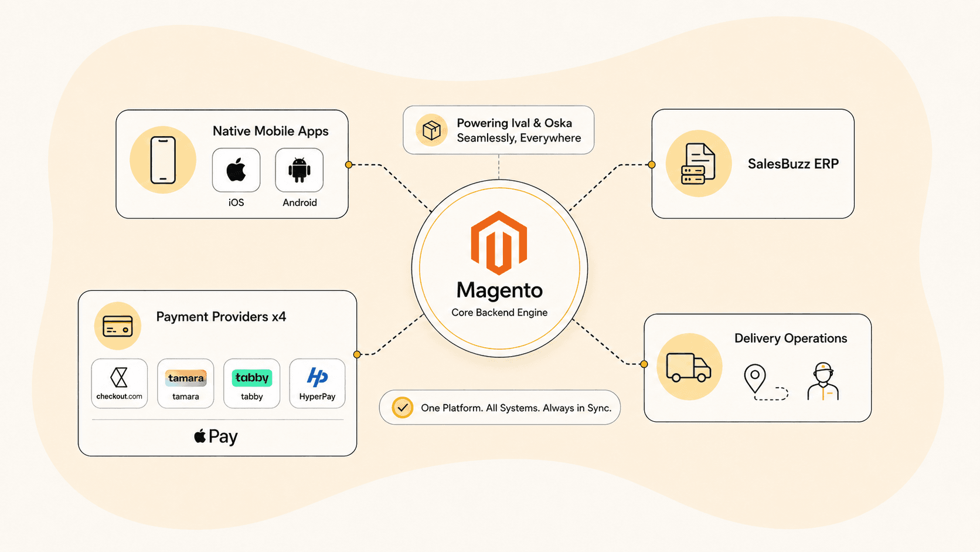Click the connector dot on Payment Providers card
The height and width of the screenshot is (552, 980).
click(357, 354)
